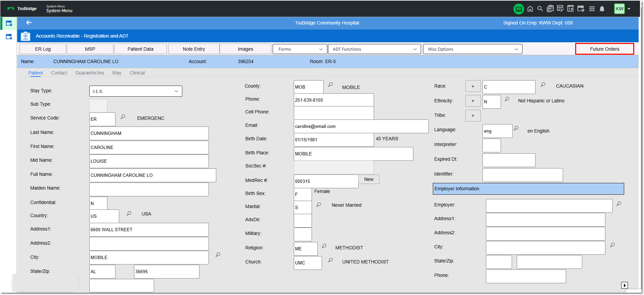Click New next to MedRec number
This screenshot has width=644, height=295.
(x=369, y=179)
